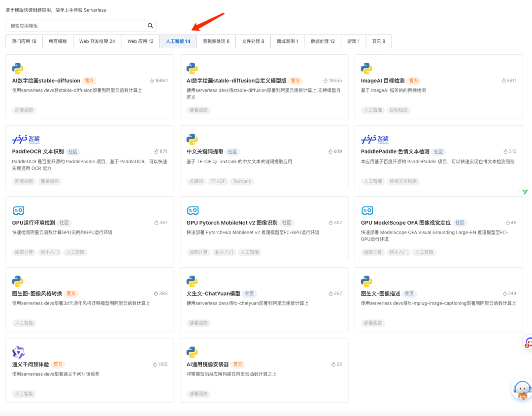Image resolution: width=532 pixels, height=416 pixels.
Task: Click the search magnifier icon
Action: coord(150,25)
